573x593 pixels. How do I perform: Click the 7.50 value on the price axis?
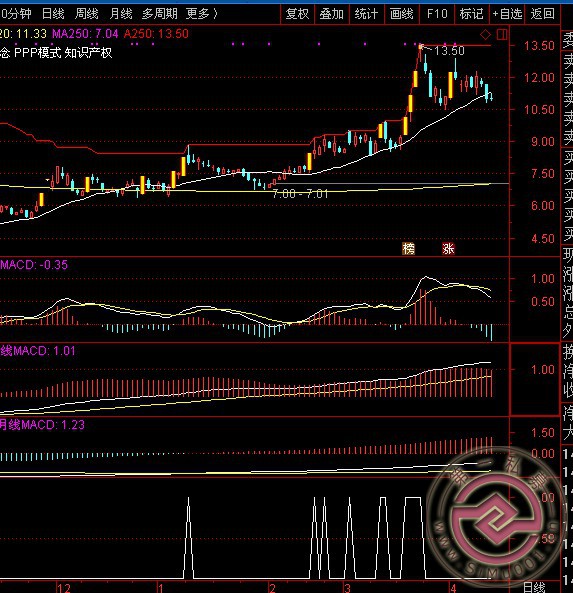pos(543,174)
